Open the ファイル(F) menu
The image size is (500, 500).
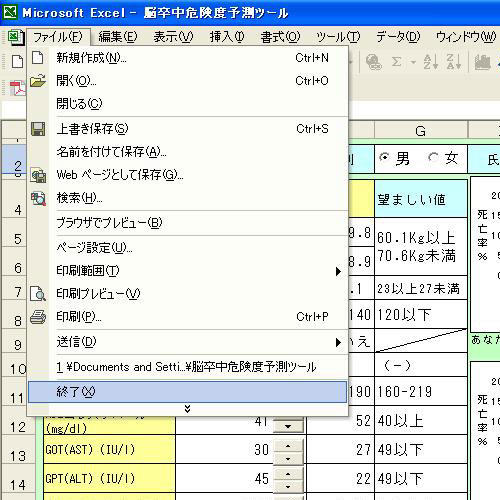(58, 37)
